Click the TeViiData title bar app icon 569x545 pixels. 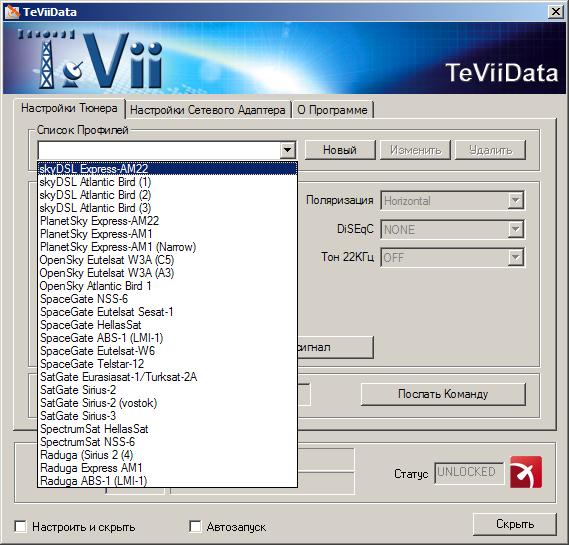(12, 12)
